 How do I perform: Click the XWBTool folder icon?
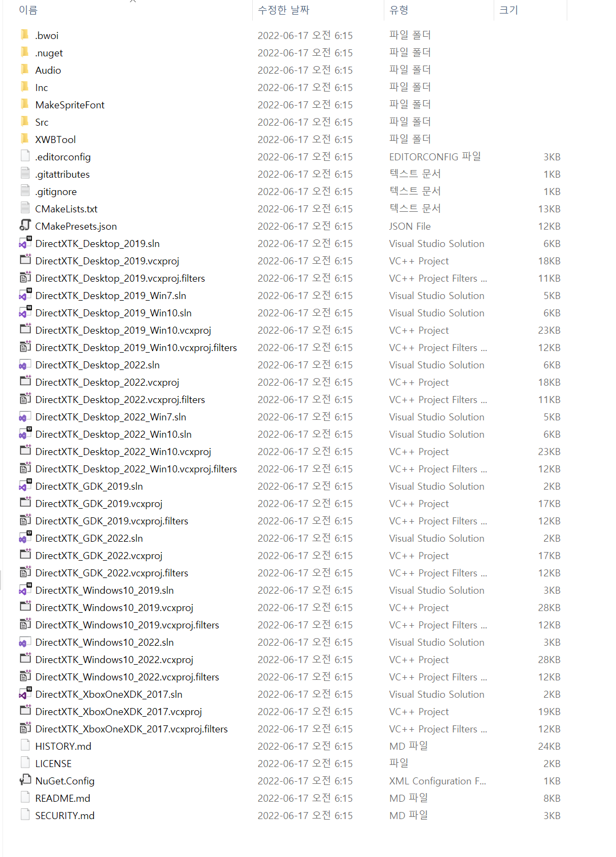[25, 139]
